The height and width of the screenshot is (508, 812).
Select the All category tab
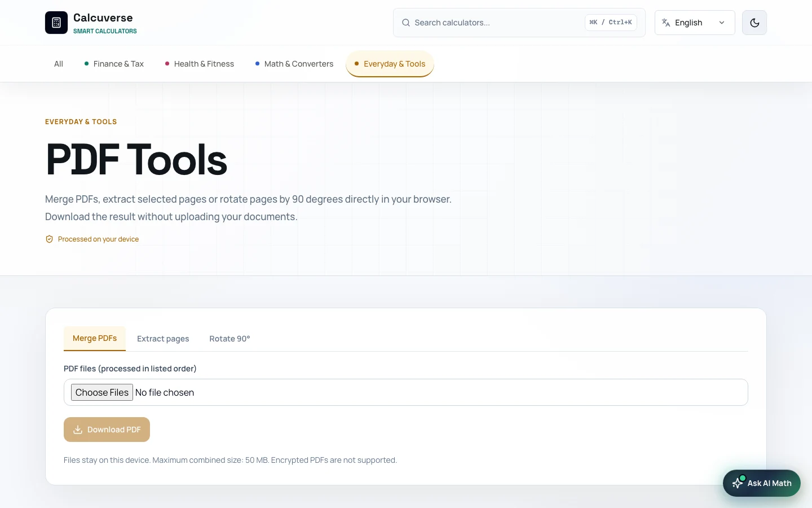click(x=59, y=64)
